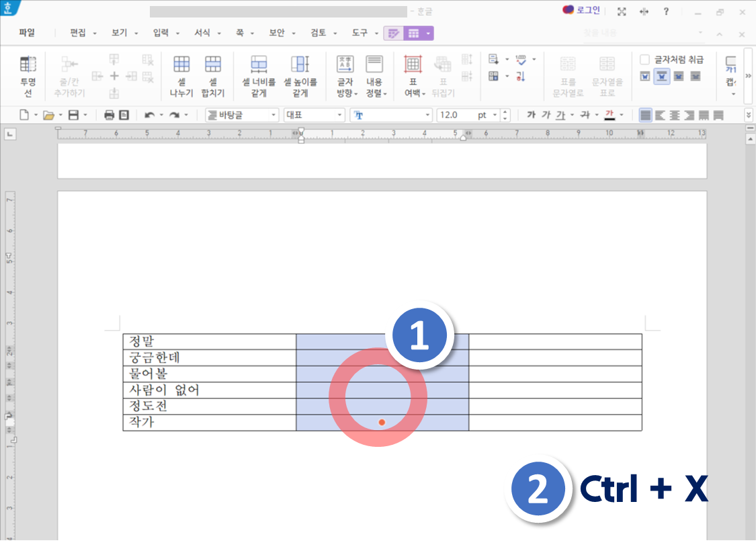756x551 pixels.
Task: Select the in-front-of-text wrap option (fourth wrap icon)
Action: click(x=696, y=76)
